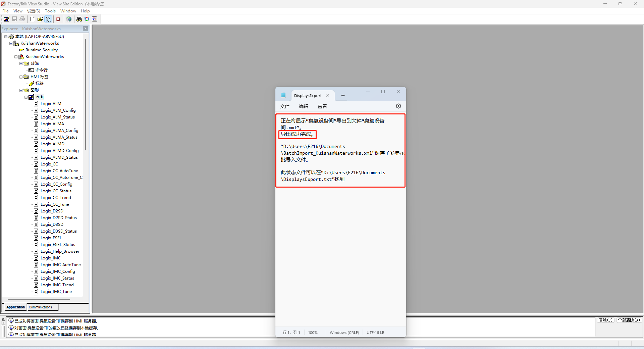Viewport: 644px width, 349px height.
Task: Select the 标签 tag editor item
Action: 40,84
